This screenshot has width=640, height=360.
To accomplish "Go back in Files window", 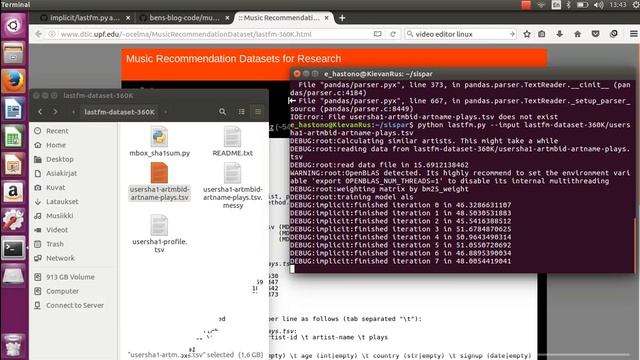I will (40, 112).
